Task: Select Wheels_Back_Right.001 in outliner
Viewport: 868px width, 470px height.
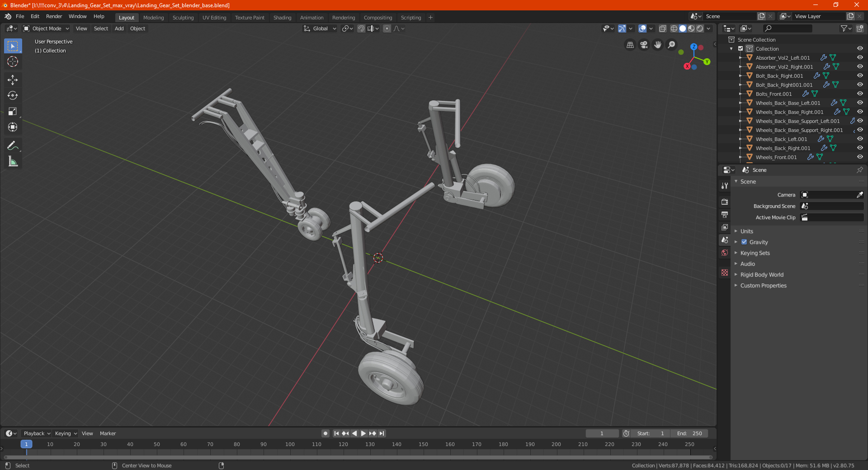Action: [783, 148]
